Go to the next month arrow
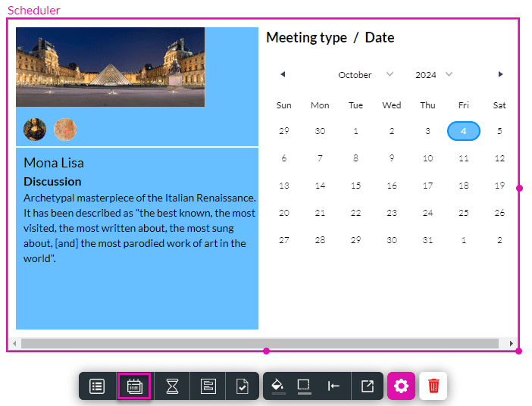Viewport: 532px width, 406px height. pos(500,74)
